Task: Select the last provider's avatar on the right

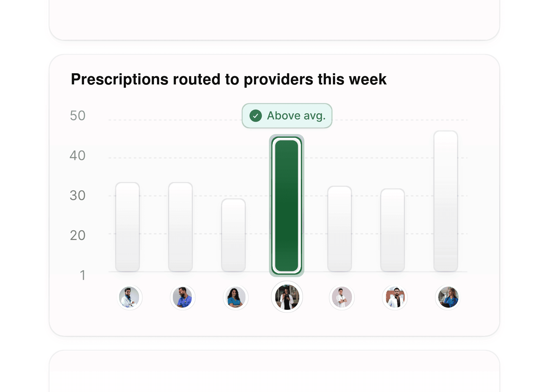Action: coord(448,297)
